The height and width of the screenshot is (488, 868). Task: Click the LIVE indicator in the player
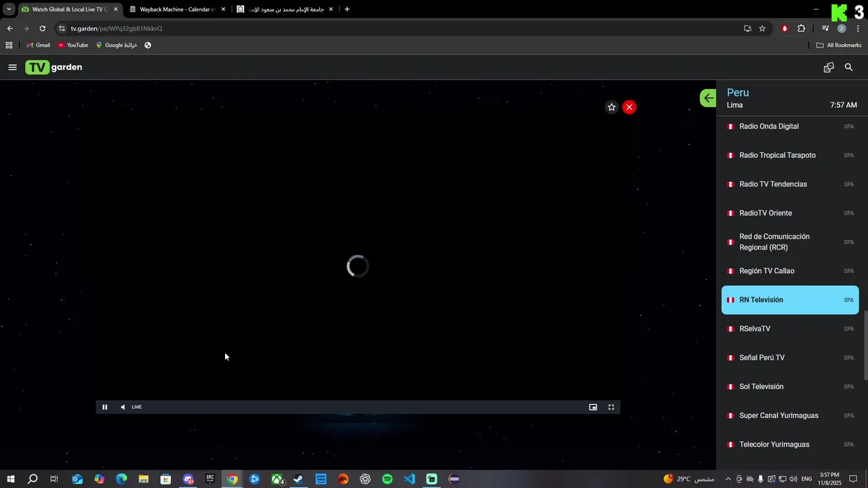[137, 407]
